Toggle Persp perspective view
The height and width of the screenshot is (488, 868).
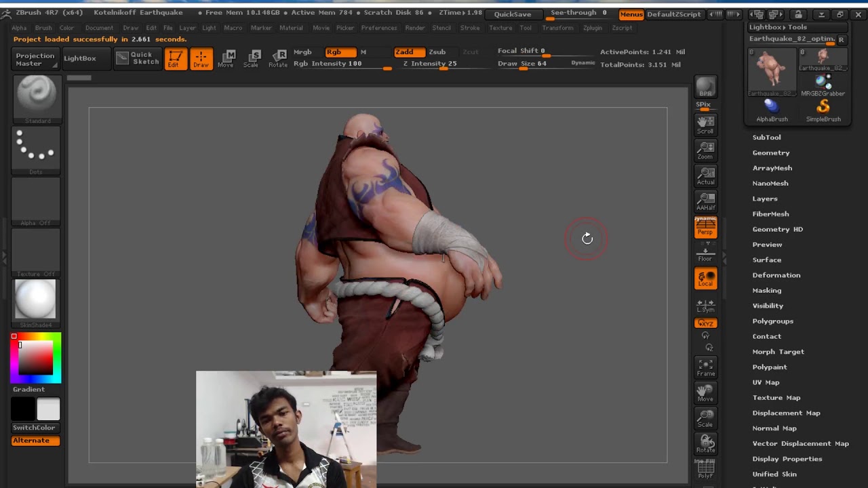705,227
